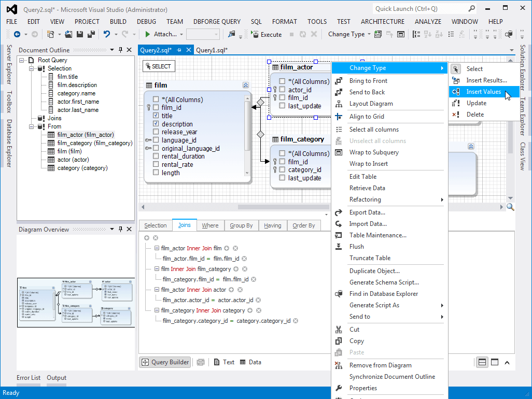Viewport: 532px width, 399px height.
Task: Pin the Document Outline panel
Action: click(120, 50)
